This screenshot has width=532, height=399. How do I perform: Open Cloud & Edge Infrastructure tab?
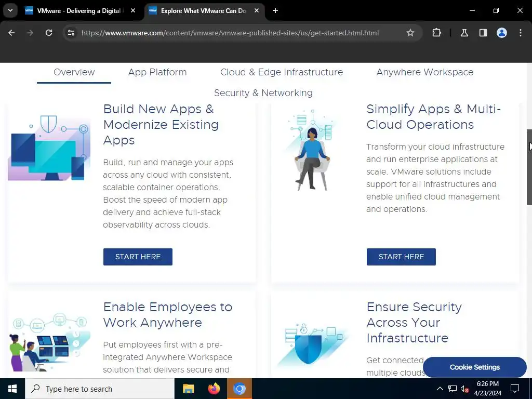(282, 72)
